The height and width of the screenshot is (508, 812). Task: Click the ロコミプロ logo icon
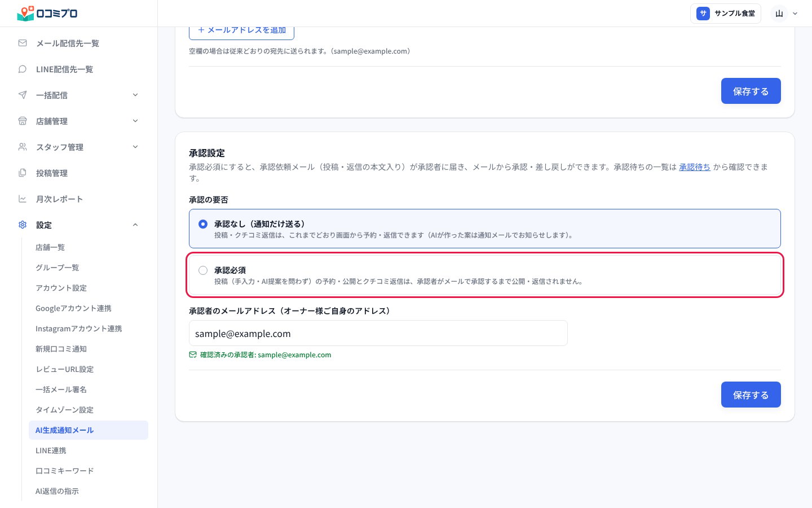pos(25,14)
